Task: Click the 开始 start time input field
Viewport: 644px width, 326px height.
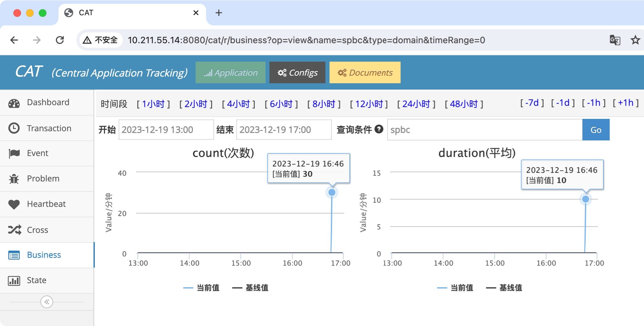Action: point(166,130)
